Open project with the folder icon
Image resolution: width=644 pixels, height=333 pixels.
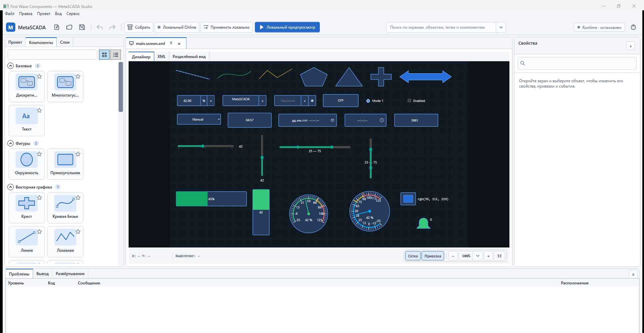click(69, 27)
